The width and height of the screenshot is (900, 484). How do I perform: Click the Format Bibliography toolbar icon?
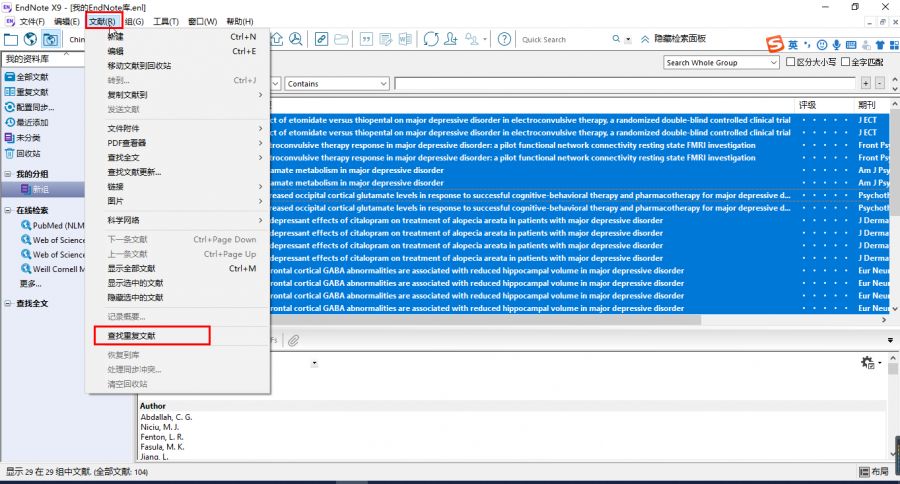(x=386, y=39)
